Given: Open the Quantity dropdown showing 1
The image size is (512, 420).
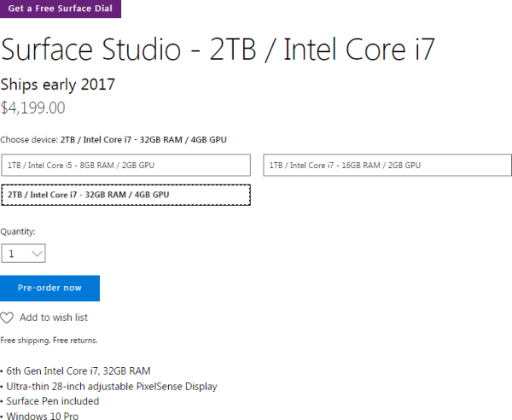Looking at the screenshot, I should 23,254.
